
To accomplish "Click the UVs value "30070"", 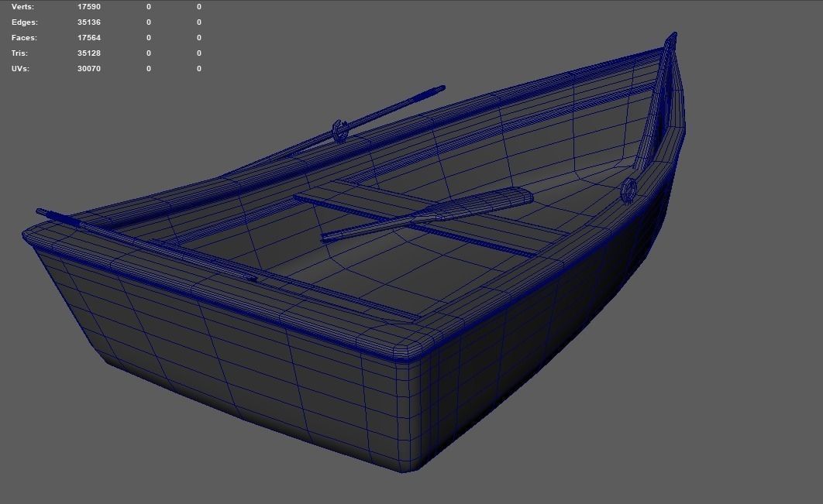I will 88,69.
